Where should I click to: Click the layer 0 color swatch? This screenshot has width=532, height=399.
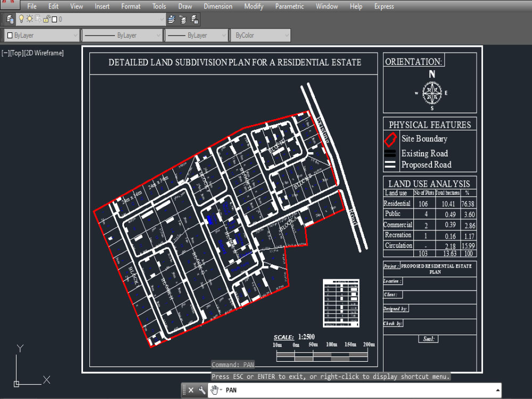point(54,19)
